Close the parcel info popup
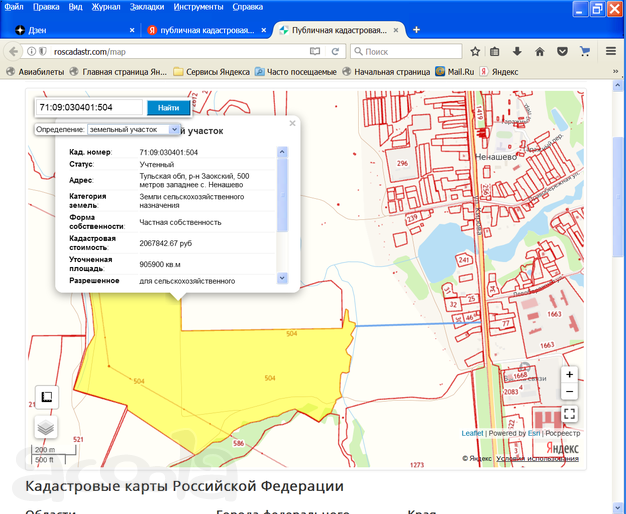This screenshot has height=514, width=626. click(292, 123)
